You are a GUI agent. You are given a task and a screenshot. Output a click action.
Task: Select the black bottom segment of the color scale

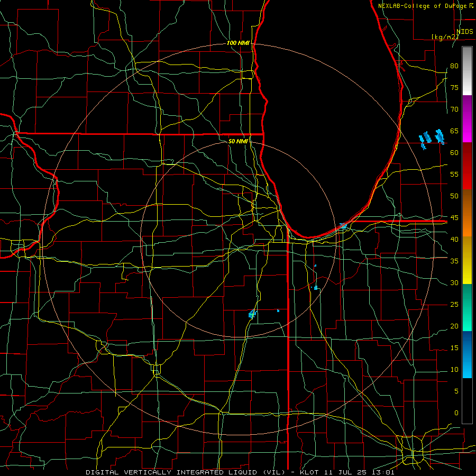[467, 401]
